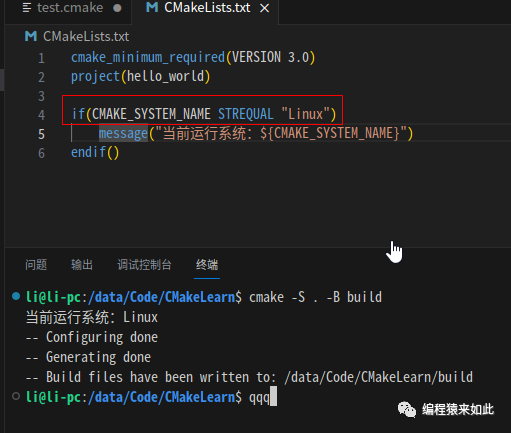The height and width of the screenshot is (433, 511).
Task: Click line number 6 in the gutter
Action: coord(41,153)
